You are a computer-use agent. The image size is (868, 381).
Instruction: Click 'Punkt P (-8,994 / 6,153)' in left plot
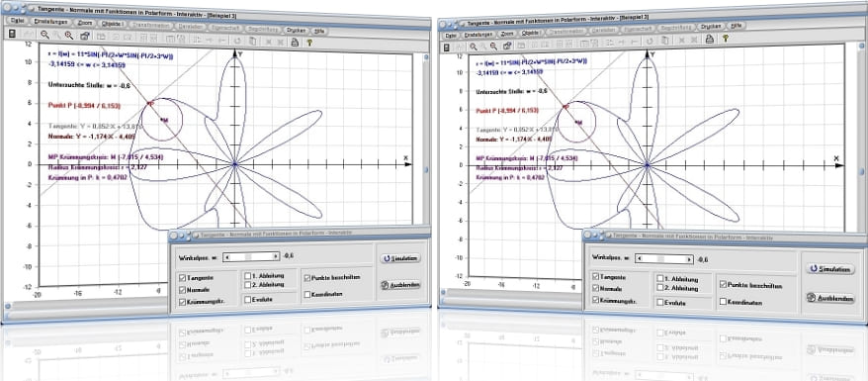click(85, 105)
